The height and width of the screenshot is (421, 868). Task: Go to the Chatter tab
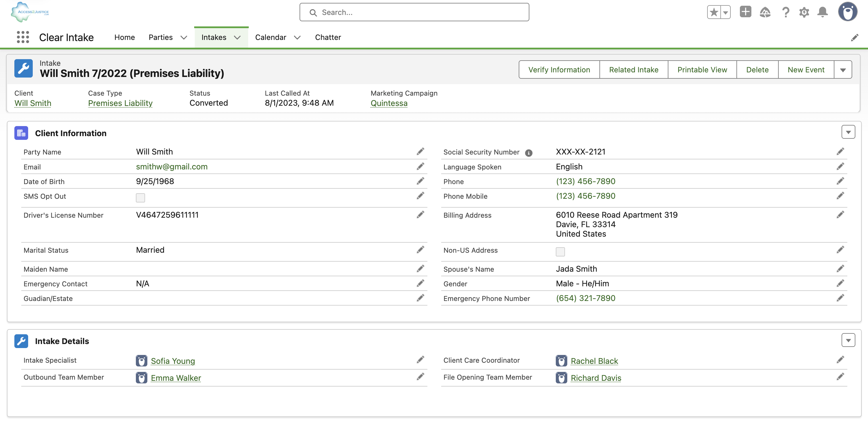point(328,37)
